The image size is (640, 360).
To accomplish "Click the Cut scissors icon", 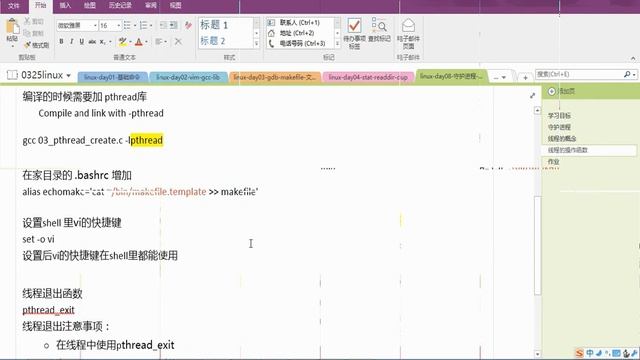I will click(x=27, y=21).
